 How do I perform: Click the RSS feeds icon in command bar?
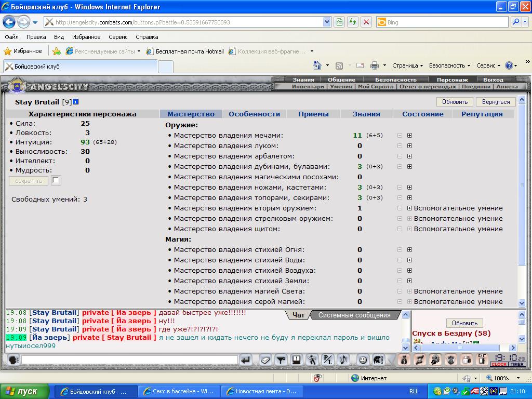(339, 65)
